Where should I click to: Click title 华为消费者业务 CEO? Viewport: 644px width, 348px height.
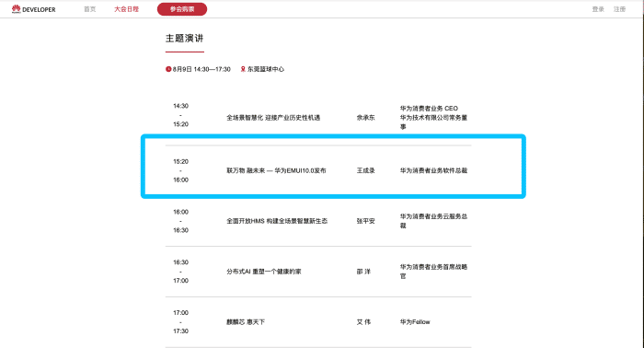coord(429,109)
